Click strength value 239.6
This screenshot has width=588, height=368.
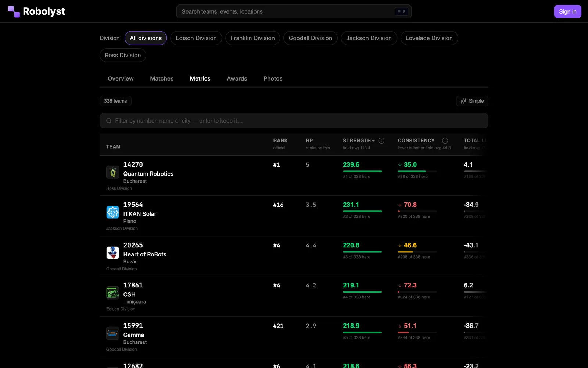pos(351,164)
